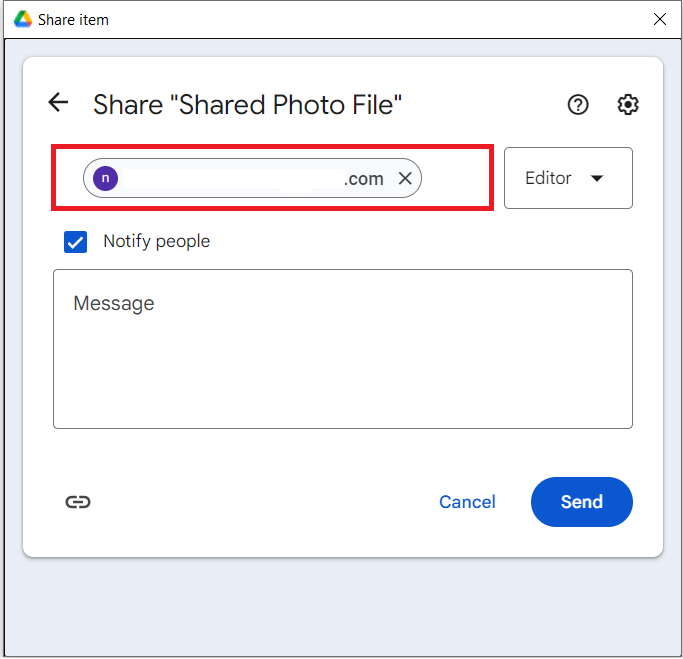
Task: Click the Share "Shared Photo File" heading
Action: click(x=247, y=104)
